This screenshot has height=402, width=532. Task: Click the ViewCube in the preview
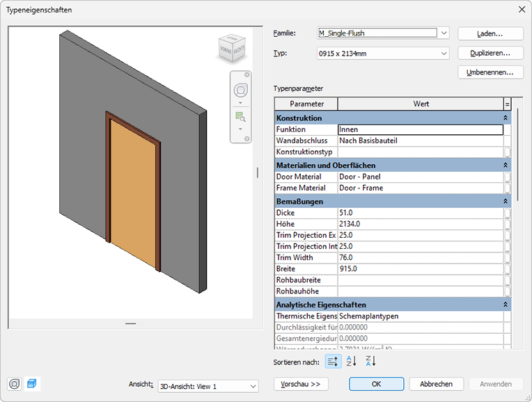(232, 48)
